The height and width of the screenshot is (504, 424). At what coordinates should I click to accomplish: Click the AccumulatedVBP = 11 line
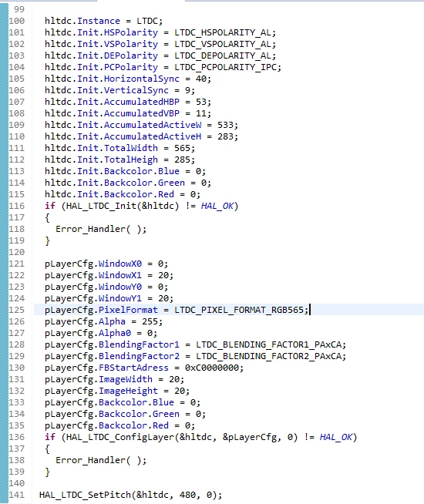(x=128, y=113)
